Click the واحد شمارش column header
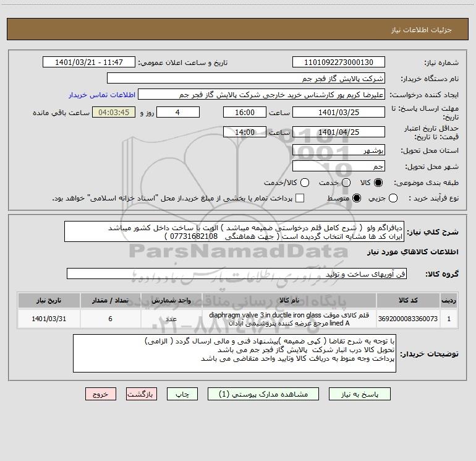The width and height of the screenshot is (476, 461). click(171, 301)
